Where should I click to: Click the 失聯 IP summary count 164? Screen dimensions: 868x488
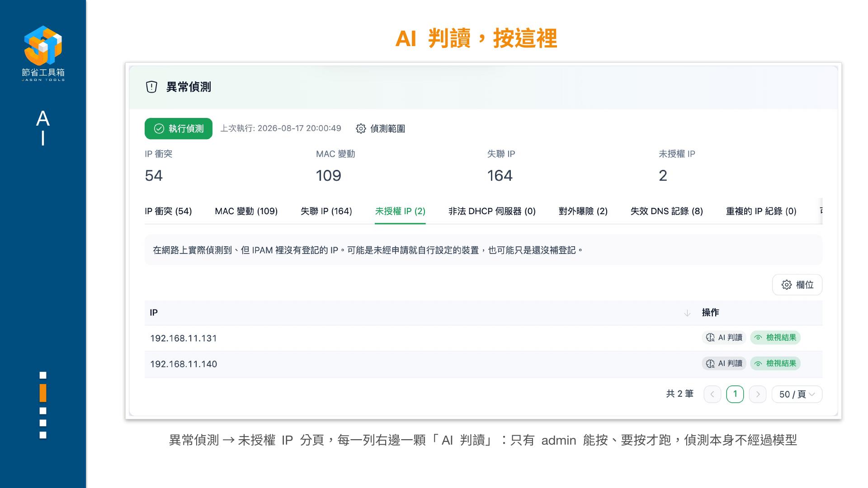click(500, 175)
